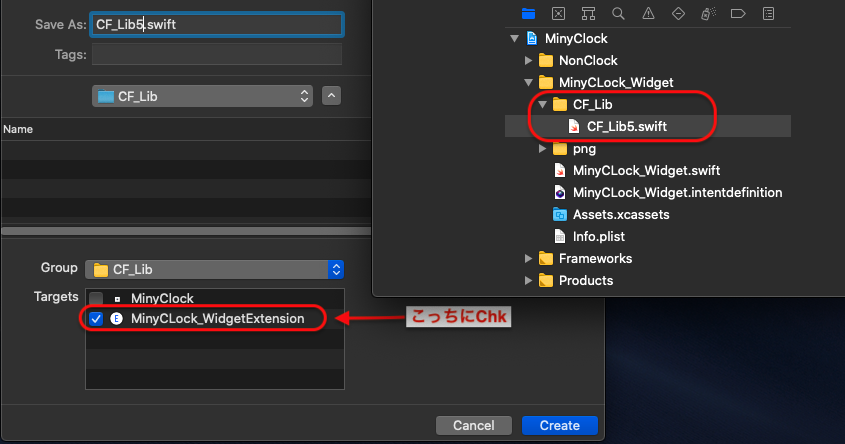This screenshot has width=845, height=444.
Task: Click the Name column header
Action: [x=18, y=129]
